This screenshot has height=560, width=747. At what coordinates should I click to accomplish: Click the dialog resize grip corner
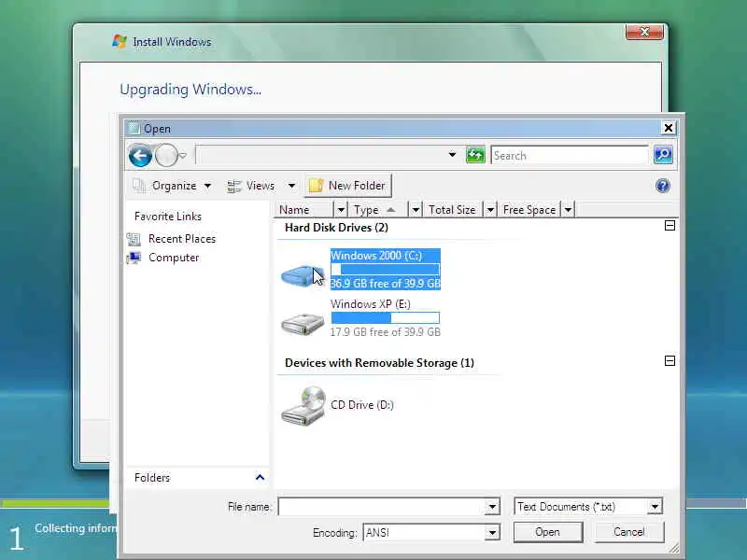(673, 548)
